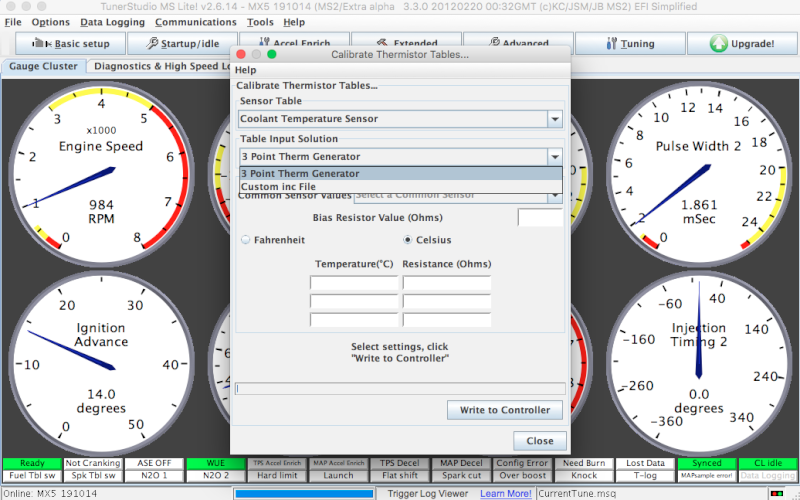The height and width of the screenshot is (500, 800).
Task: Open the File menu
Action: (13, 22)
